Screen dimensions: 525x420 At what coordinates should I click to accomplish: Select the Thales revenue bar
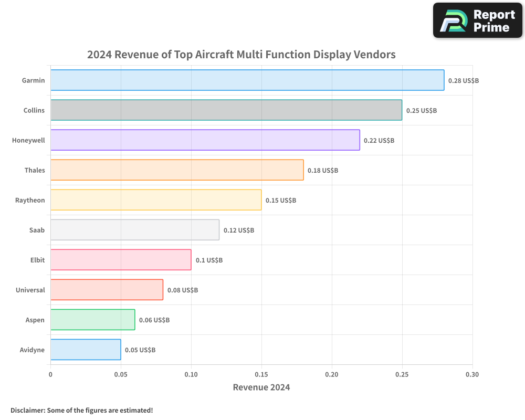(176, 170)
